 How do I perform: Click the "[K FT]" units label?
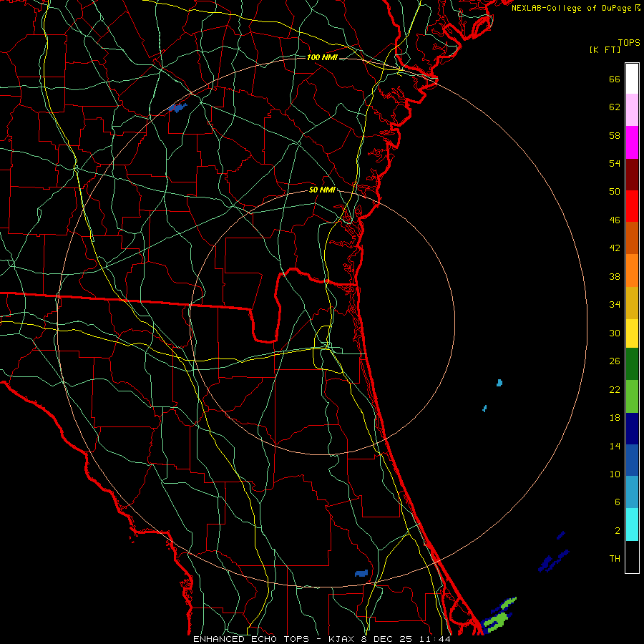pos(605,50)
